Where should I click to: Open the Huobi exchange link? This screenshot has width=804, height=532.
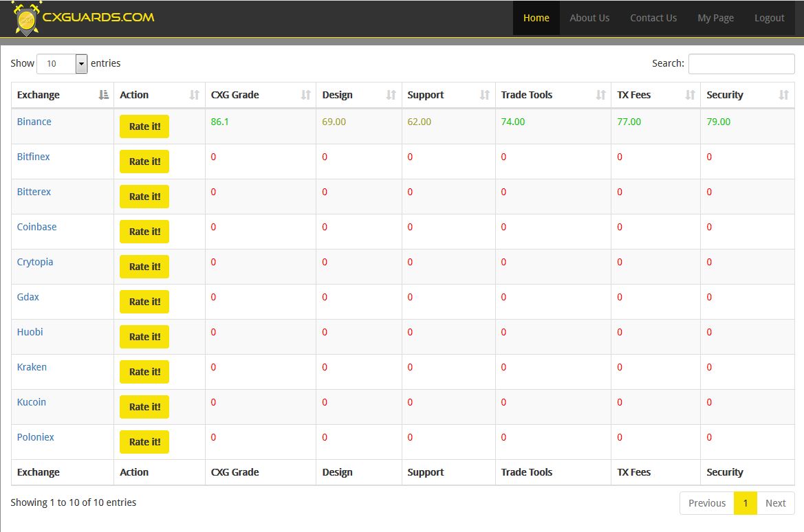30,332
